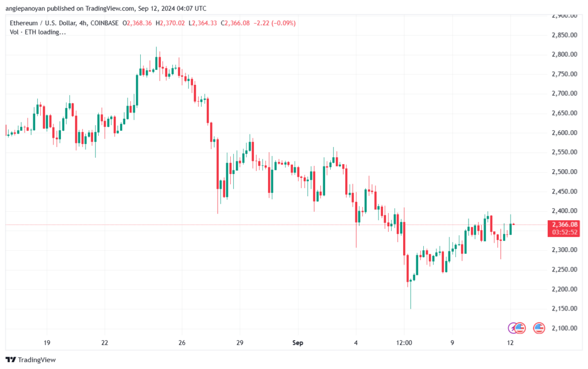The height and width of the screenshot is (369, 588).
Task: Click the Sep label on the time axis
Action: coord(297,343)
